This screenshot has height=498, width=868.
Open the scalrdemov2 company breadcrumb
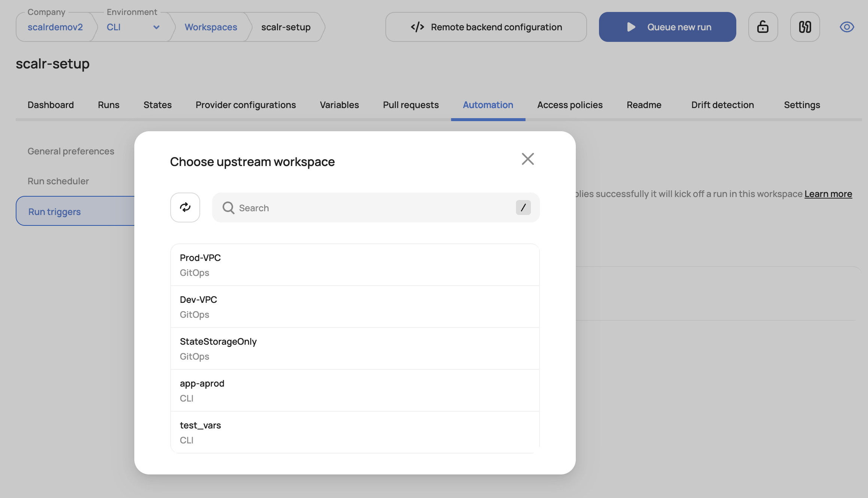[55, 27]
